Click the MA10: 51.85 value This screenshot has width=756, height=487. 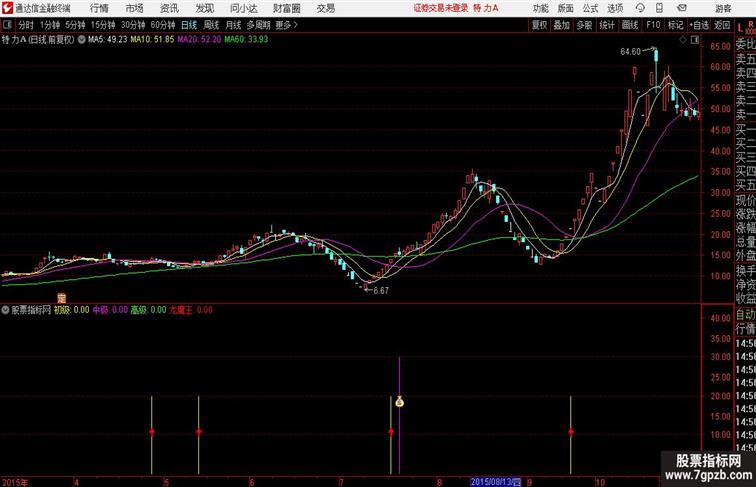(x=152, y=40)
